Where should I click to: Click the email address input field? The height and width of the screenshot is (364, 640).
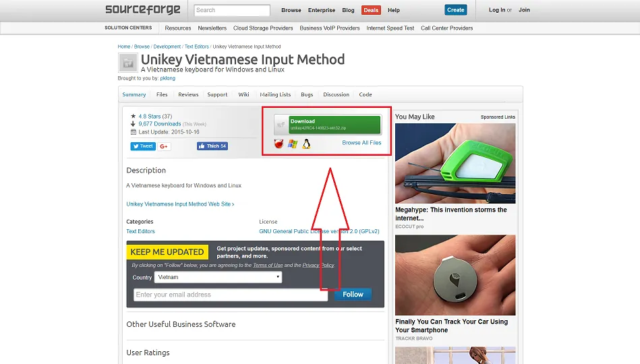[x=231, y=295]
